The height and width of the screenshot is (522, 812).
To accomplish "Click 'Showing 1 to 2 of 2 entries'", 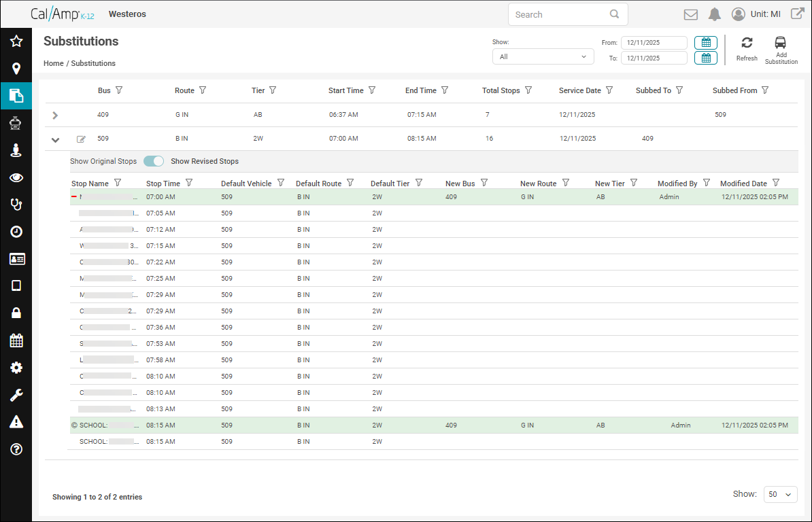I will coord(97,497).
